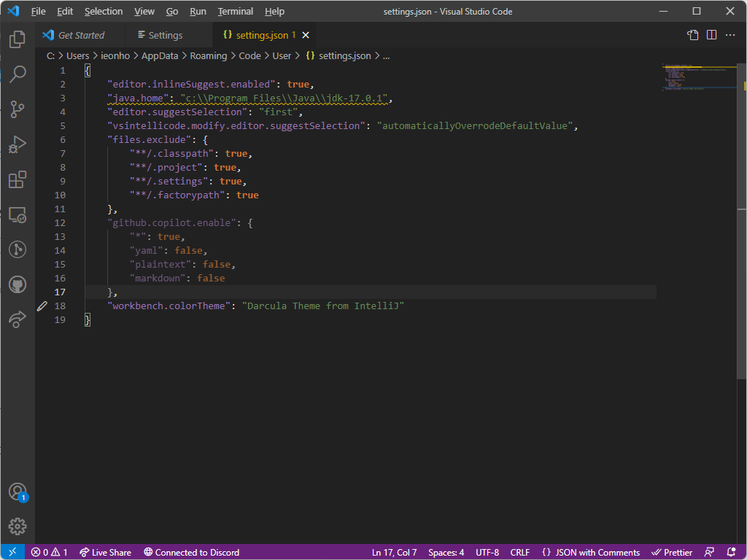Click settings.json in the breadcrumb
The height and width of the screenshot is (560, 747).
338,55
